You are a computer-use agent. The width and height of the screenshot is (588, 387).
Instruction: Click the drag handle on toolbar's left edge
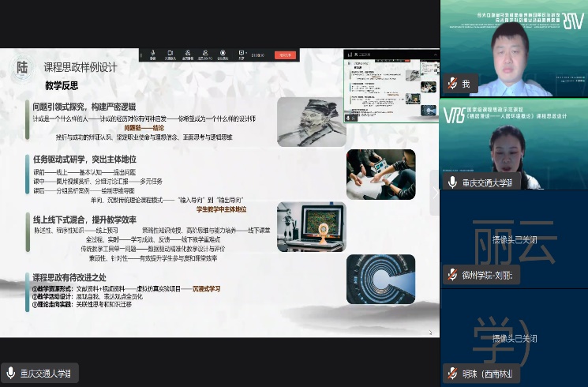(x=142, y=54)
